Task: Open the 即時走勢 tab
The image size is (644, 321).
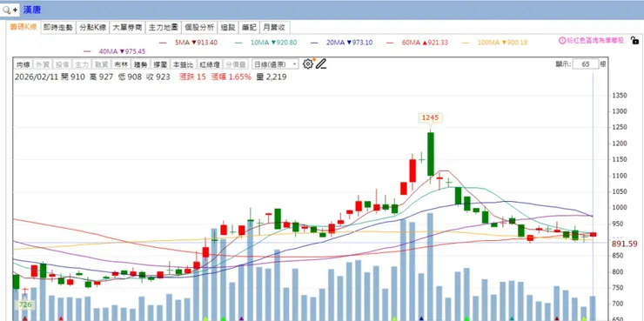Action: pos(58,28)
